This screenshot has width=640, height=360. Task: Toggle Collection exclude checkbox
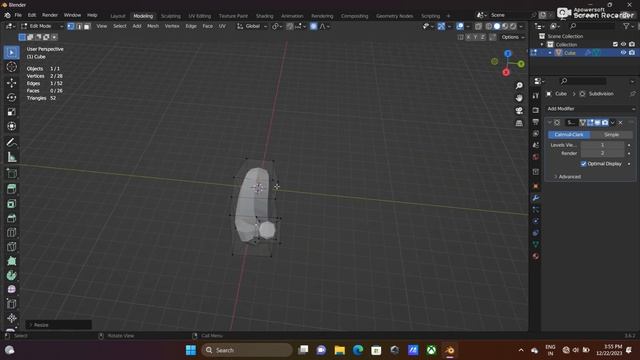pyautogui.click(x=615, y=44)
